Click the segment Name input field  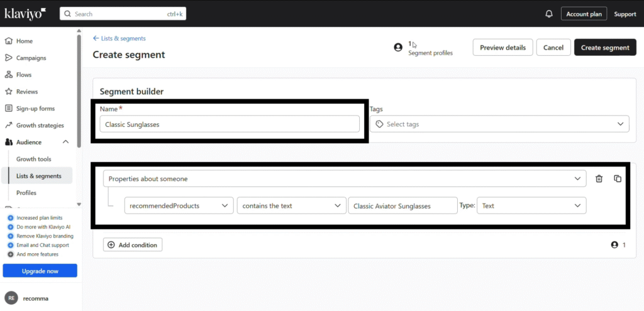(230, 124)
